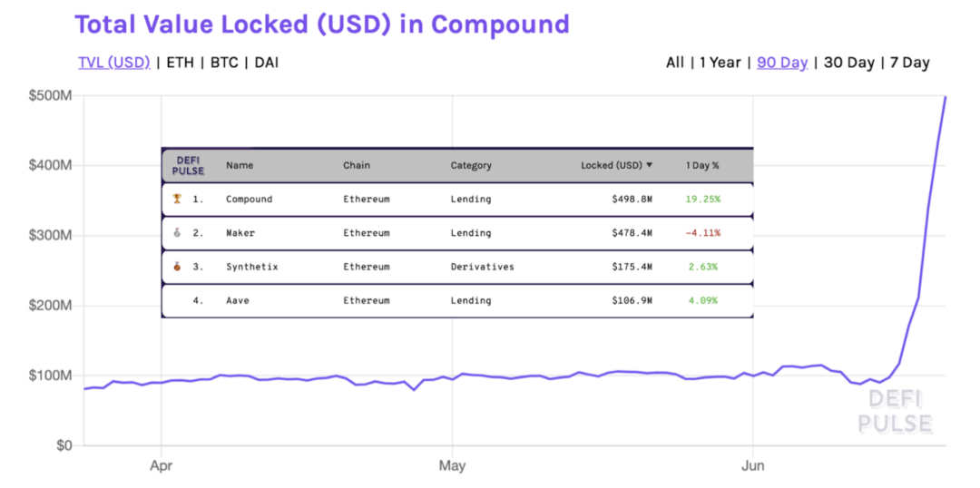Click the bronze medal icon for rank 3
980x488 pixels.
click(x=177, y=266)
